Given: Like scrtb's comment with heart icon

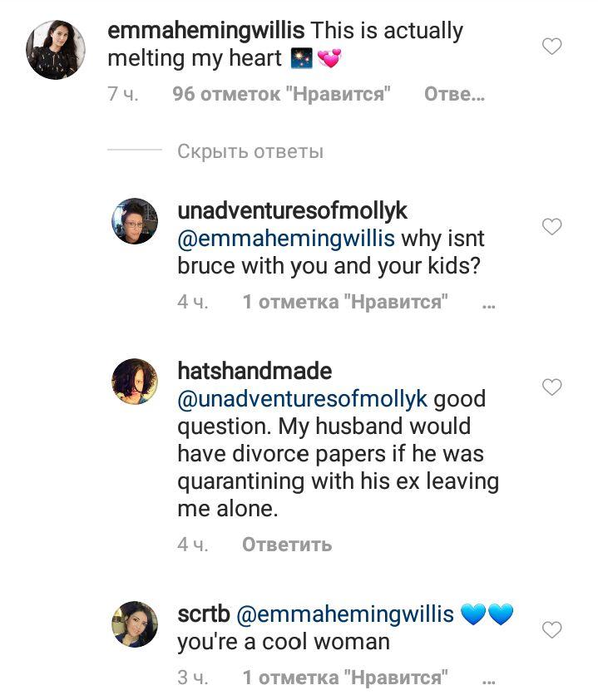Looking at the screenshot, I should click(x=551, y=631).
